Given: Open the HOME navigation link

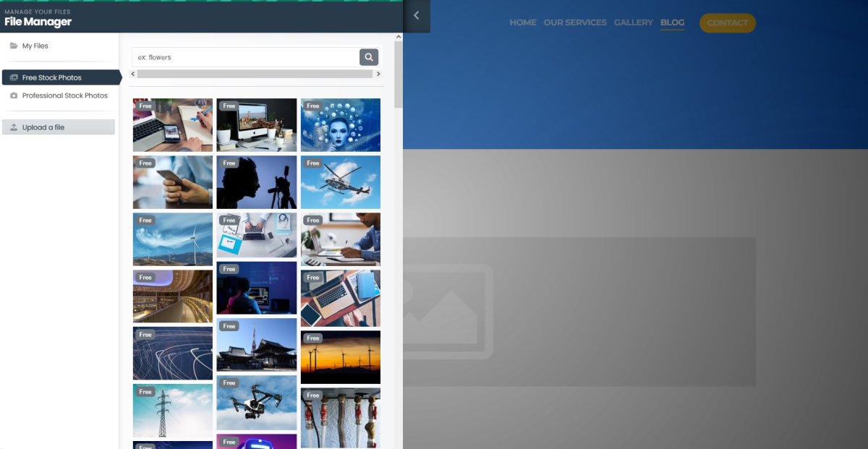Looking at the screenshot, I should coord(523,22).
